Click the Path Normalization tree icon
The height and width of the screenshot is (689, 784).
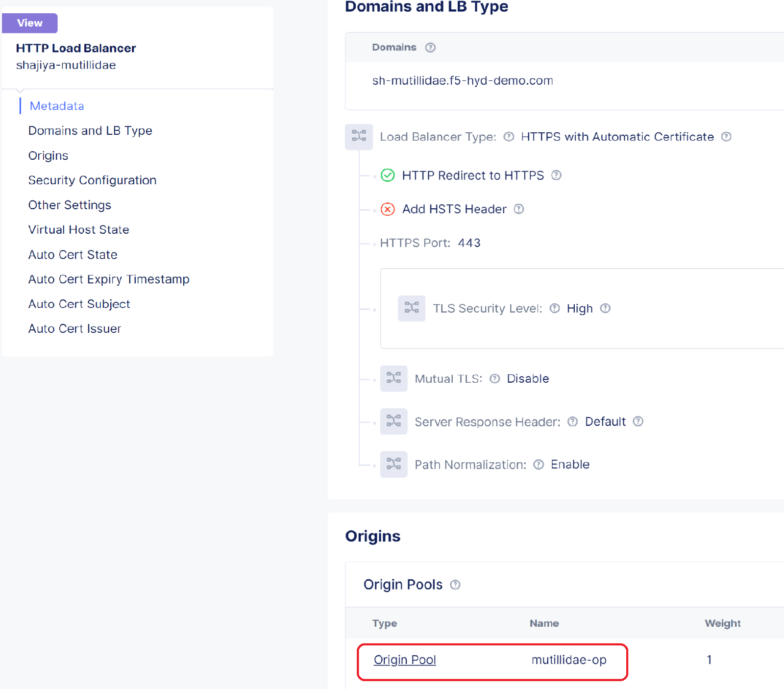393,464
